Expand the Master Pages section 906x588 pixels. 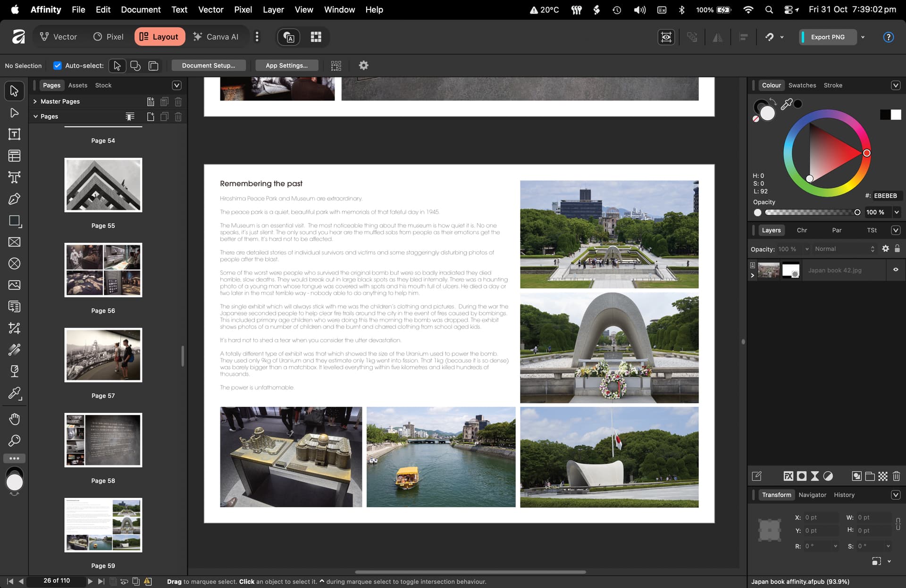[35, 101]
